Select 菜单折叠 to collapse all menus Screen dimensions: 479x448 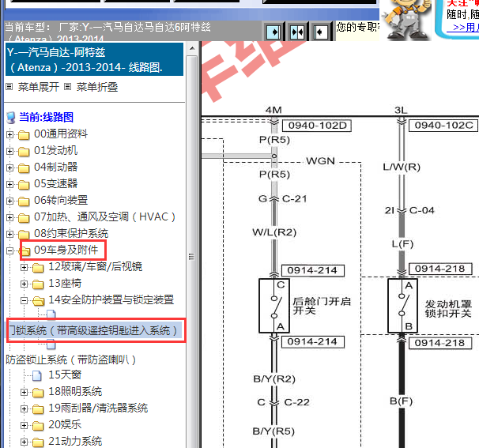(x=97, y=87)
